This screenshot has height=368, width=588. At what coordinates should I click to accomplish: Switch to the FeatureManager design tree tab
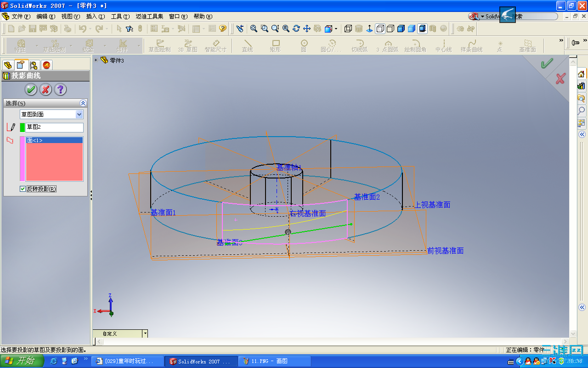(x=8, y=65)
